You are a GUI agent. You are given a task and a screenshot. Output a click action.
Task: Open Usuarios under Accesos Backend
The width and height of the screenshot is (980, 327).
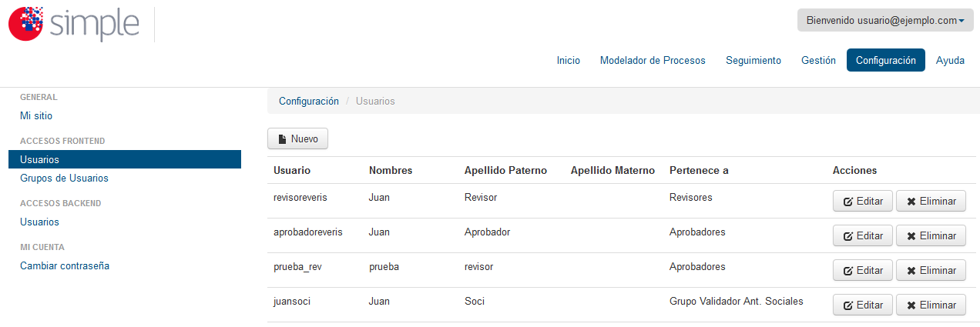coord(39,222)
